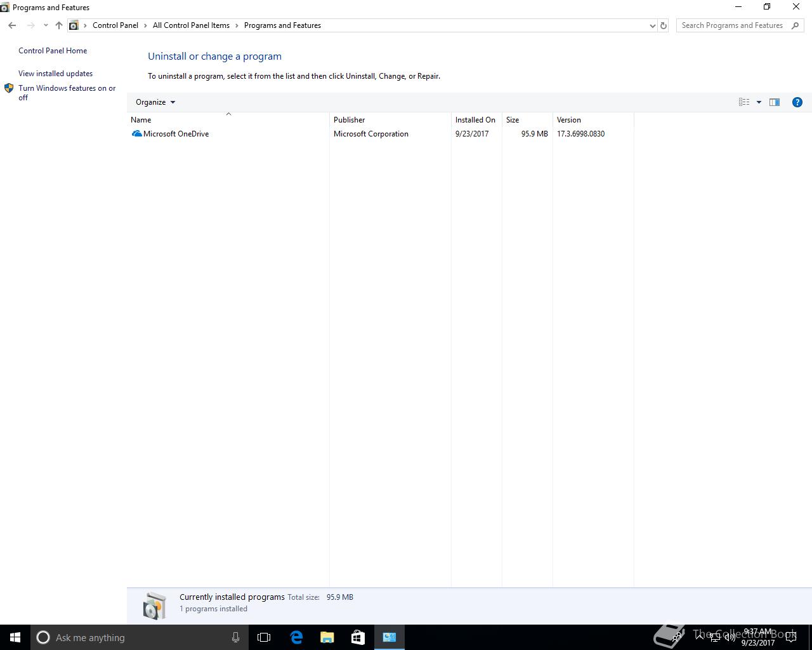Expand the address bar history dropdown
The height and width of the screenshot is (650, 812).
(652, 25)
